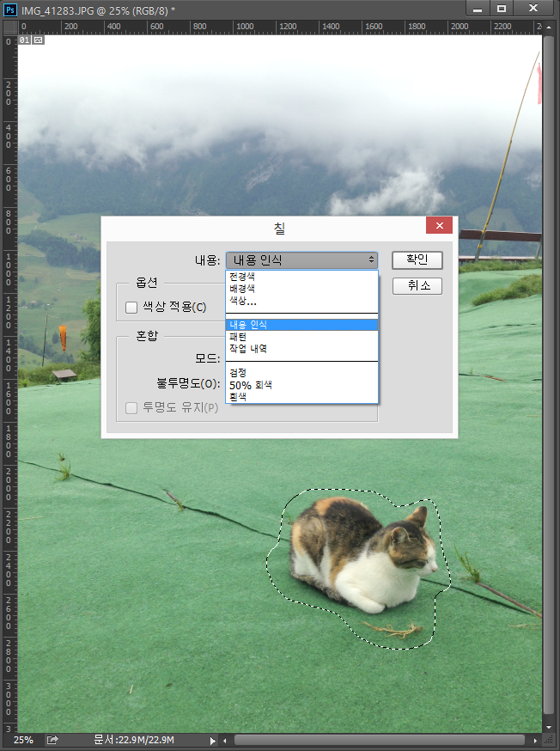This screenshot has height=751, width=560.
Task: Click horizontal scrollbar left arrow
Action: coord(225,741)
